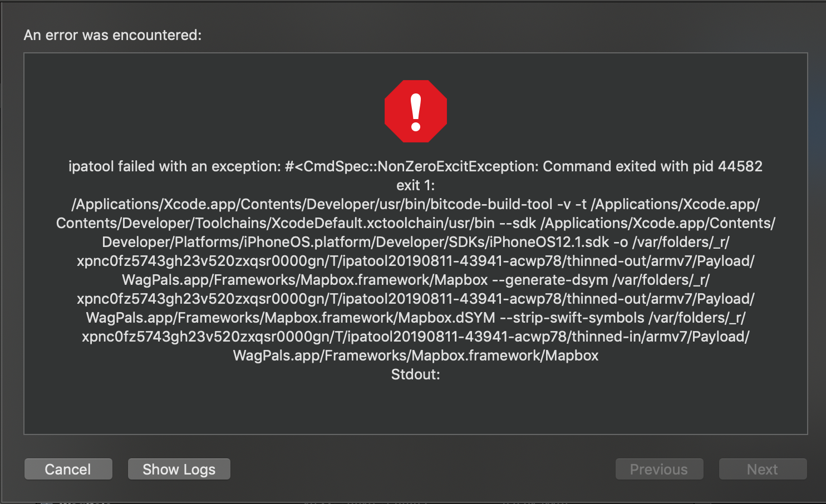This screenshot has height=504, width=826.
Task: Click the CmdSpec::NonZeroExcitException message line
Action: coord(415,166)
